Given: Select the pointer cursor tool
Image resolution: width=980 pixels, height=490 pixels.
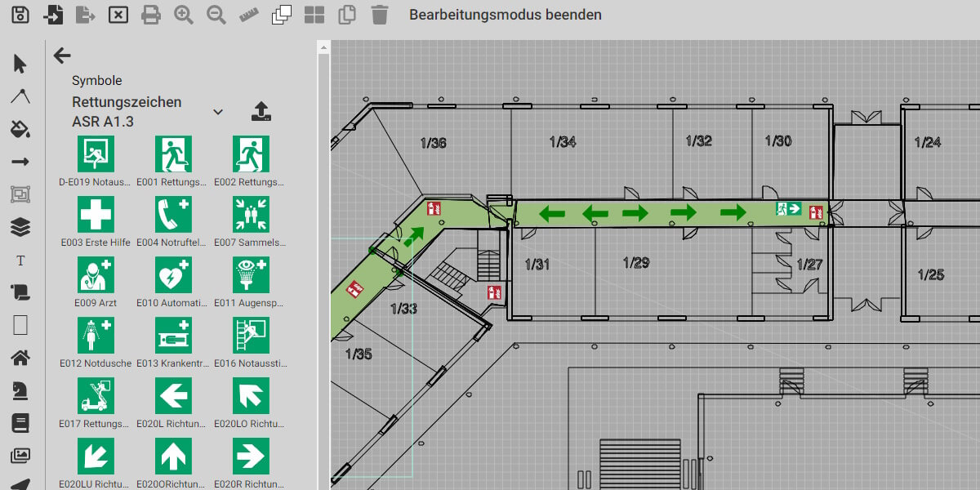Looking at the screenshot, I should 20,64.
